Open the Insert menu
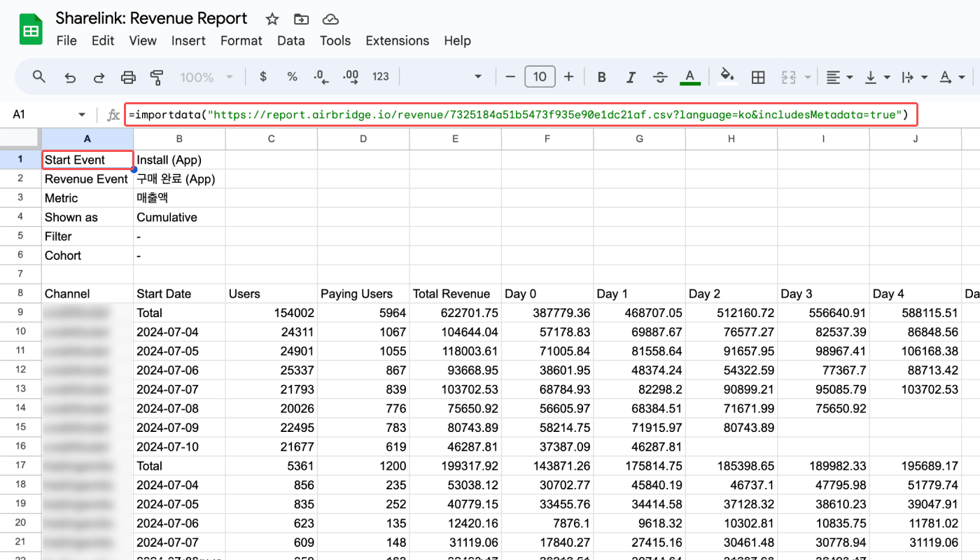Image resolution: width=980 pixels, height=560 pixels. [188, 41]
